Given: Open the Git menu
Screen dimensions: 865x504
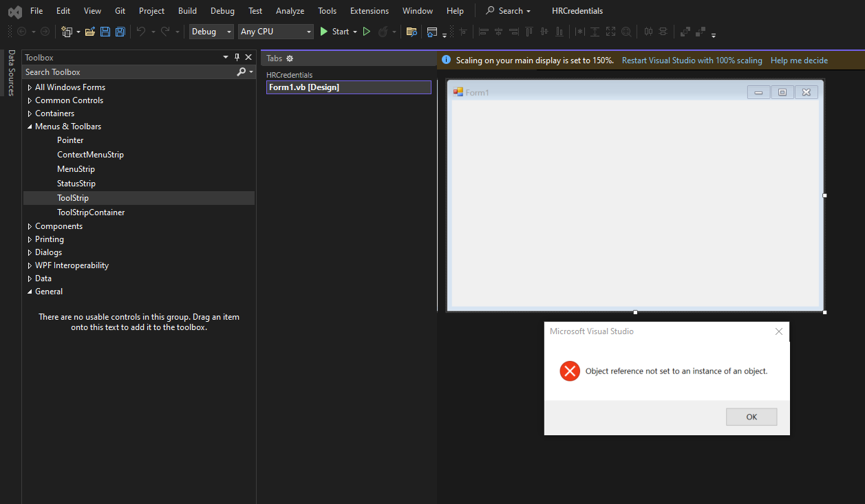Looking at the screenshot, I should (120, 11).
